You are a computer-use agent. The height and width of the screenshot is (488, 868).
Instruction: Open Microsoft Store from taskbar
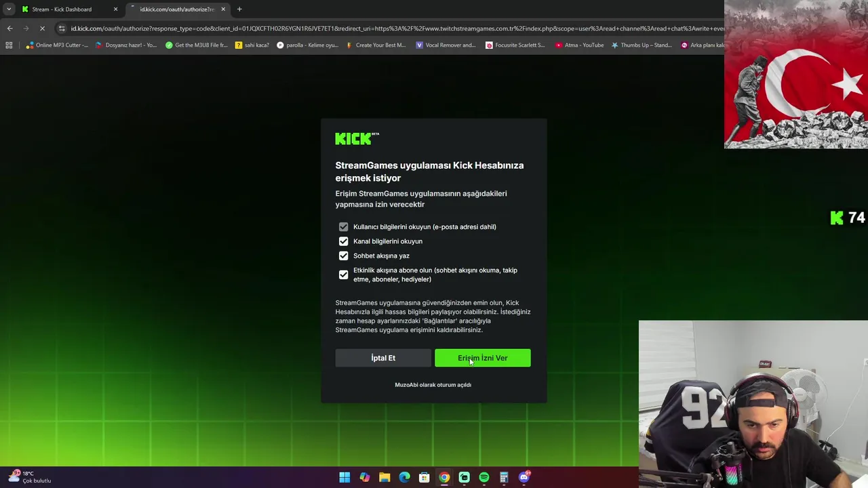tap(425, 478)
